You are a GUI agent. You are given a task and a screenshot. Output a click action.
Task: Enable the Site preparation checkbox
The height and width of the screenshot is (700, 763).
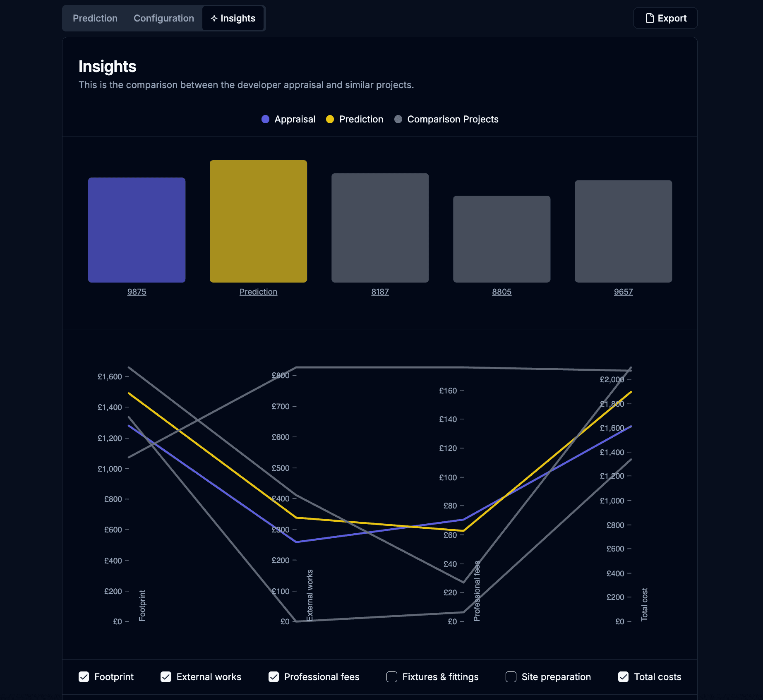pos(511,677)
